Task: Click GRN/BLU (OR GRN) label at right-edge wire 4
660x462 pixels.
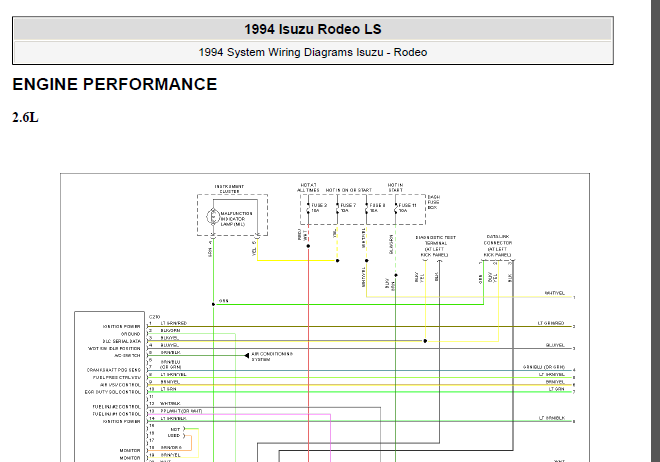Action: [x=544, y=367]
